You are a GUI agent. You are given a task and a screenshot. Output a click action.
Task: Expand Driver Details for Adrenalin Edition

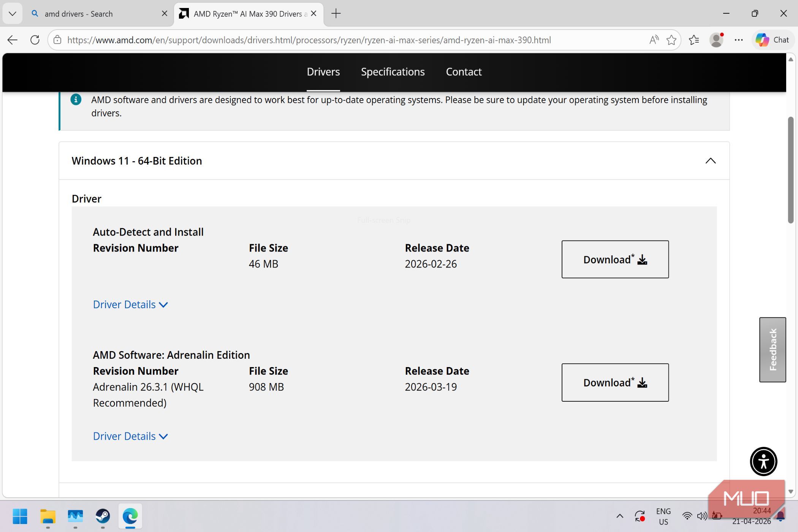[x=130, y=436]
